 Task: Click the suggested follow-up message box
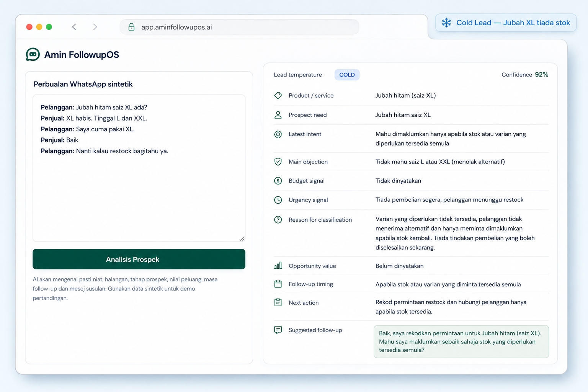point(461,341)
